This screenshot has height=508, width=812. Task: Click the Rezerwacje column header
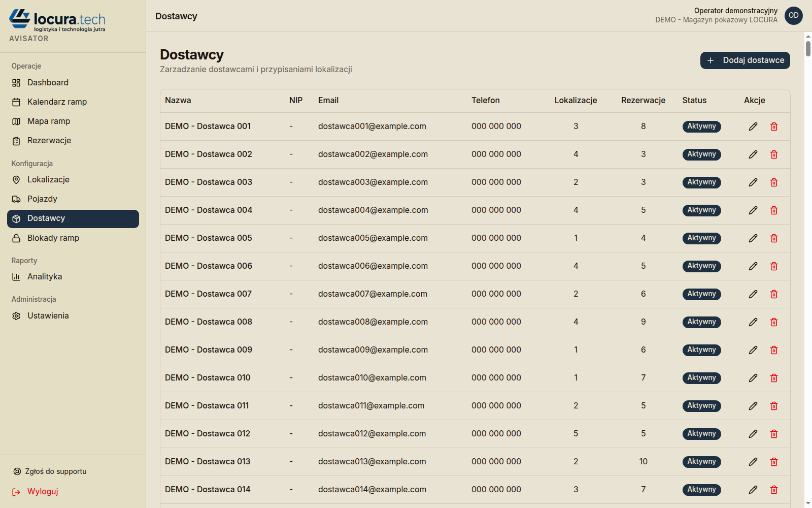pyautogui.click(x=643, y=101)
